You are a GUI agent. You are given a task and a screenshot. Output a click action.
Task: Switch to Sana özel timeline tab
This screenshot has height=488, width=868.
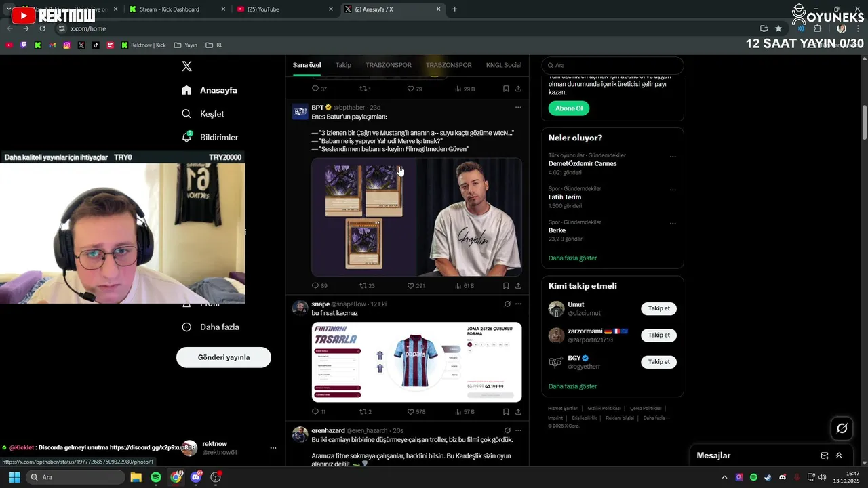pos(307,65)
